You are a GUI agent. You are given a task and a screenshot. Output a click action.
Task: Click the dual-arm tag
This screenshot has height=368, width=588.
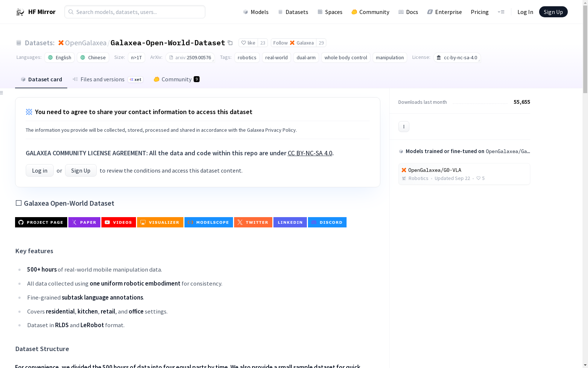pos(306,57)
